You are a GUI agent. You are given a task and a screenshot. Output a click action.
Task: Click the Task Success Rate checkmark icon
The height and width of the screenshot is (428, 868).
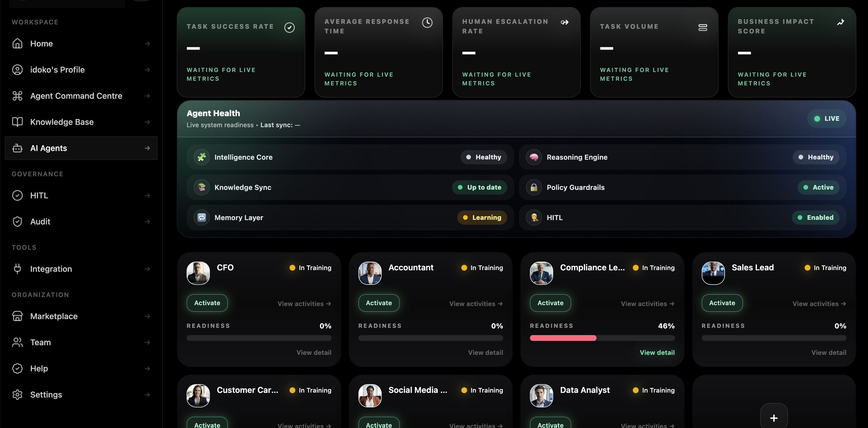point(290,27)
